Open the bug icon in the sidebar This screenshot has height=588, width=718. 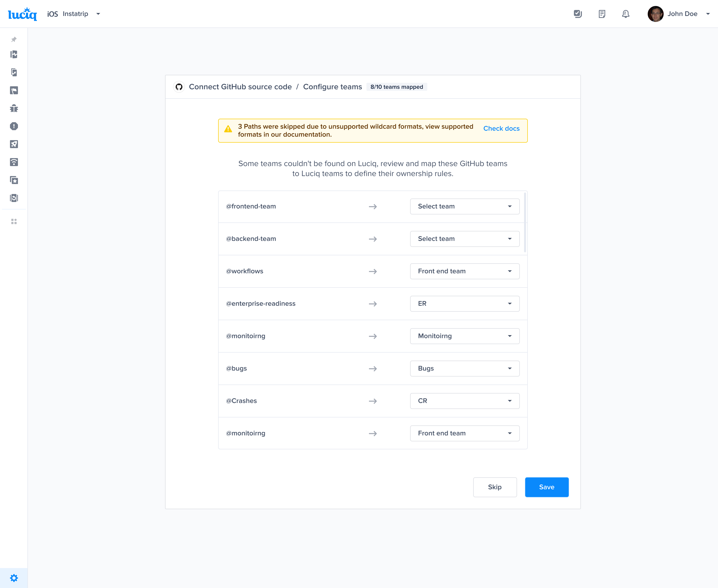point(14,108)
